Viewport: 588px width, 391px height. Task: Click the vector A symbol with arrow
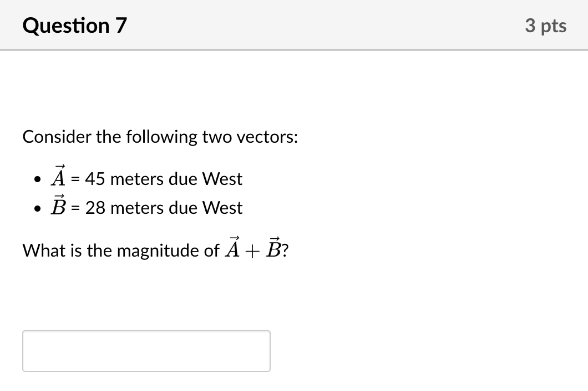57,177
